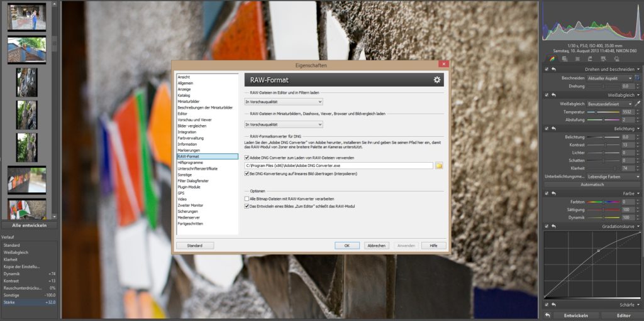This screenshot has width=644, height=321.
Task: Open the Weißabgleich Benutzerdefiniert dropdown
Action: click(x=609, y=104)
